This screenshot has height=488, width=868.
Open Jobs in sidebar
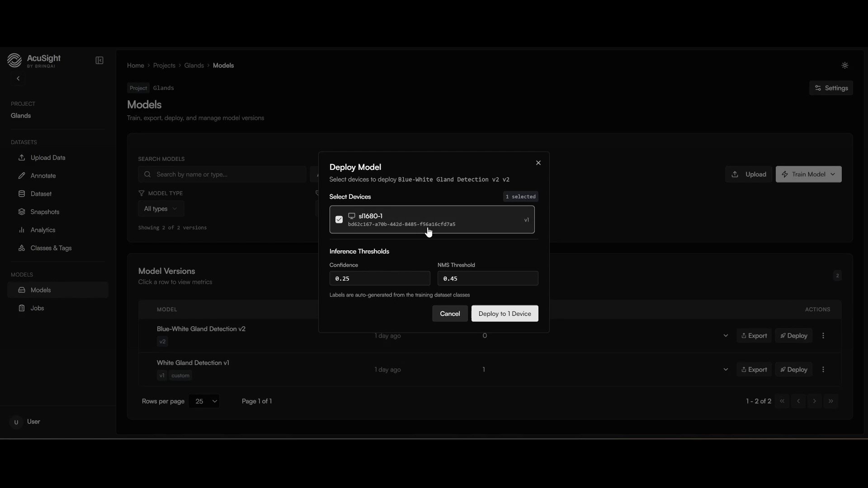click(x=58, y=308)
